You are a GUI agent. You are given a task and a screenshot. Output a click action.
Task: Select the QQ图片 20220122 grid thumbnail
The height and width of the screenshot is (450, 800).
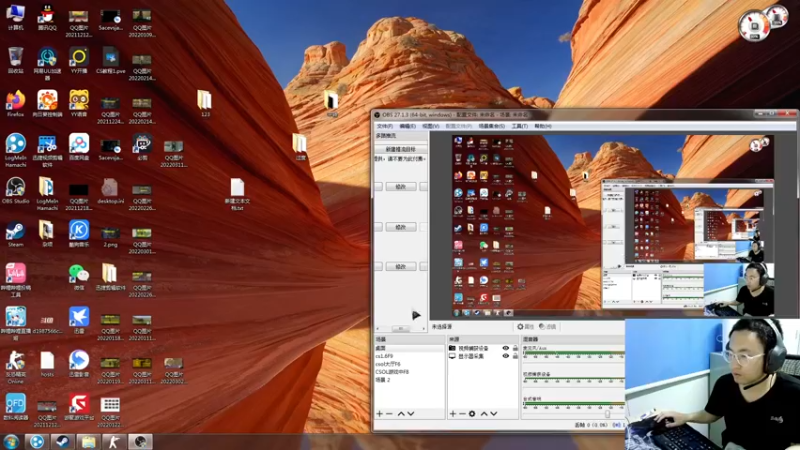coord(110,412)
